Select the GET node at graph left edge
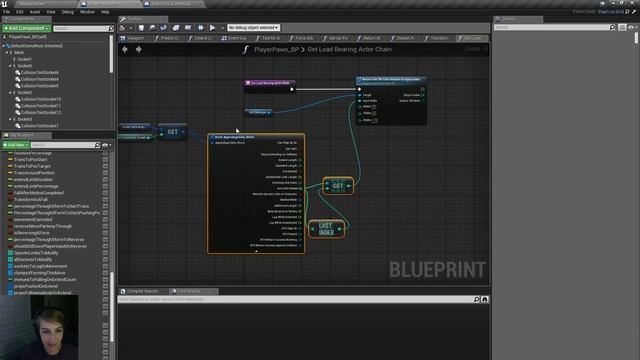Viewport: 640px width, 360px height. pos(172,132)
